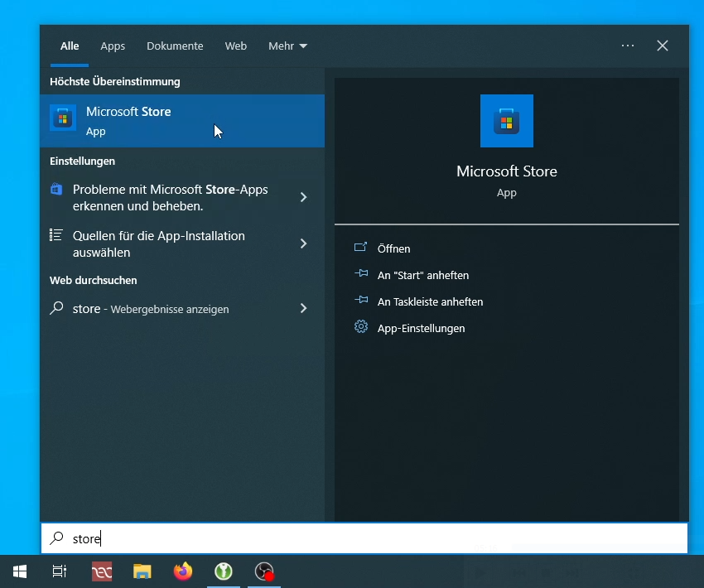Open OBS Studio recording icon in taskbar

(264, 571)
